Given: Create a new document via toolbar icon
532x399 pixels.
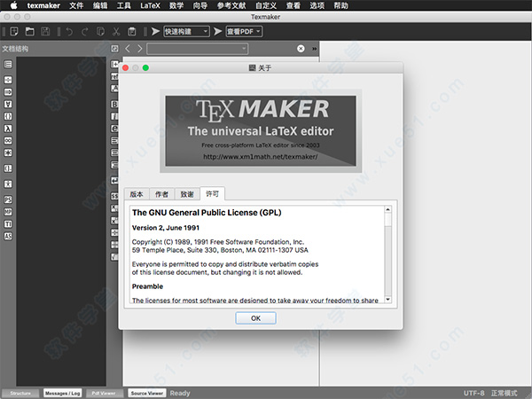Looking at the screenshot, I should point(14,32).
